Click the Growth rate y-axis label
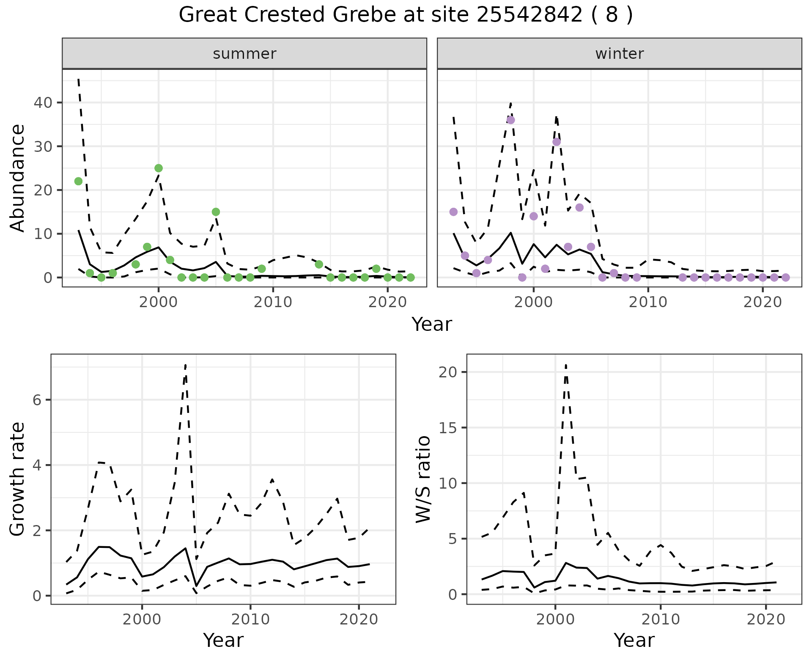Image resolution: width=812 pixels, height=660 pixels. point(18,479)
